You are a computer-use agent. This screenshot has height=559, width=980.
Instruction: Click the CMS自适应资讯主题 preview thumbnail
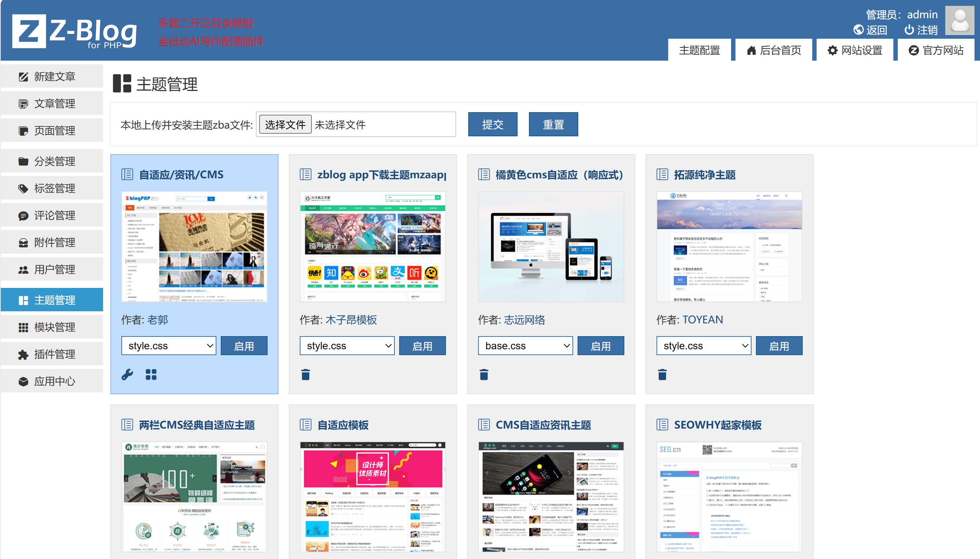[x=550, y=497]
